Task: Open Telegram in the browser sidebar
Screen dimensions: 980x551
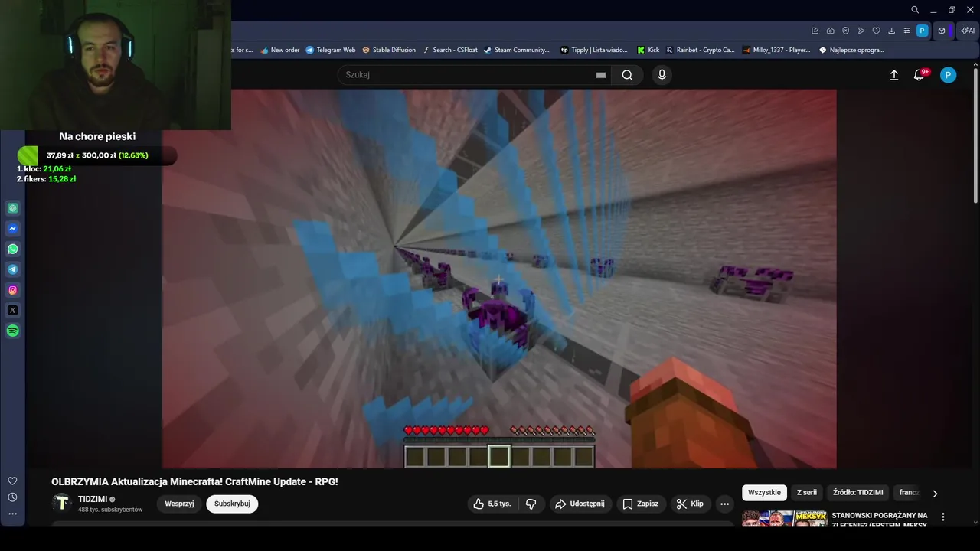Action: tap(12, 269)
